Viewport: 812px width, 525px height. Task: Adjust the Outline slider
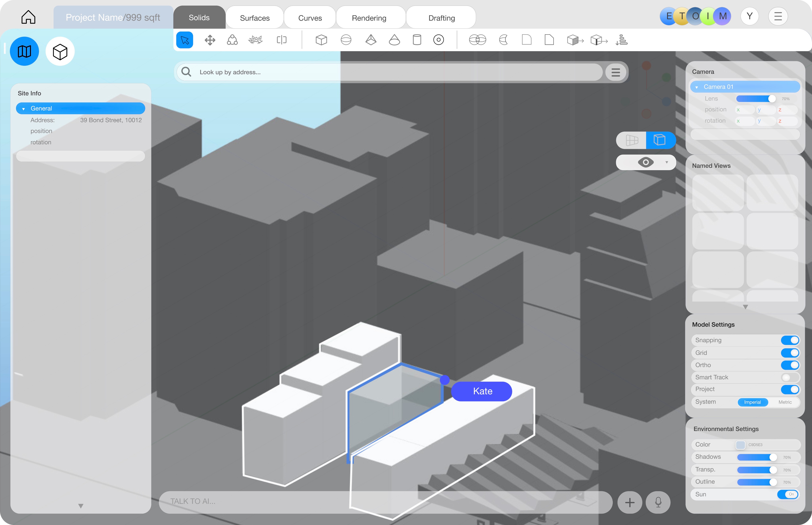point(757,482)
